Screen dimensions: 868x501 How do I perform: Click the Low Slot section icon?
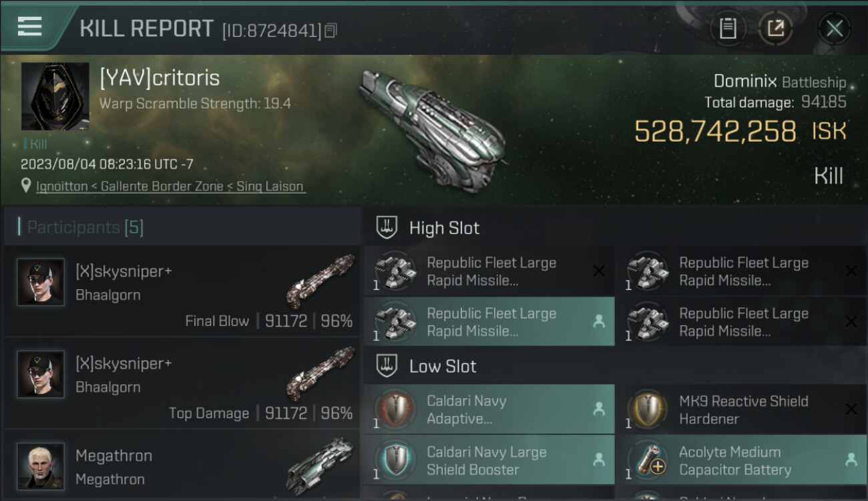tap(387, 366)
